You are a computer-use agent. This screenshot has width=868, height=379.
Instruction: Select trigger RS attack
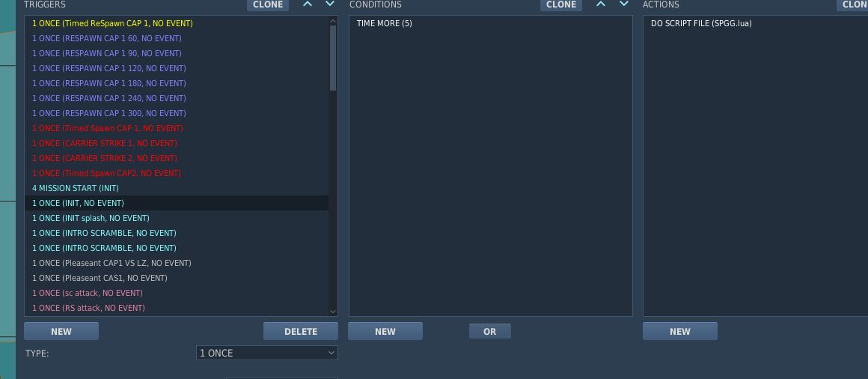pos(177,308)
